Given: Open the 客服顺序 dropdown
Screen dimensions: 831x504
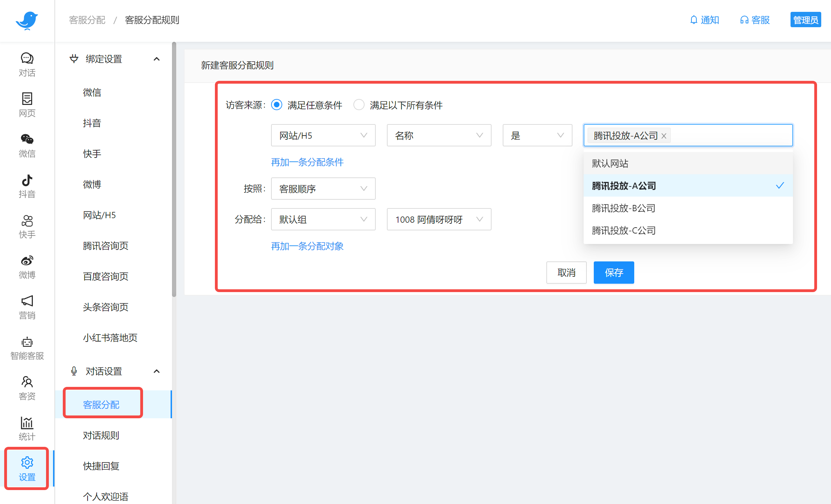Looking at the screenshot, I should [323, 189].
